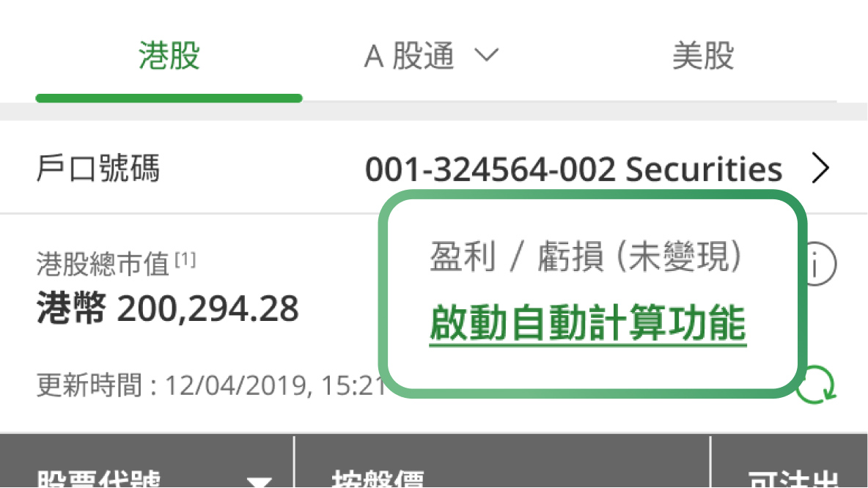The image size is (868, 488).
Task: Select account 001-324564-002 Securities
Action: point(573,169)
